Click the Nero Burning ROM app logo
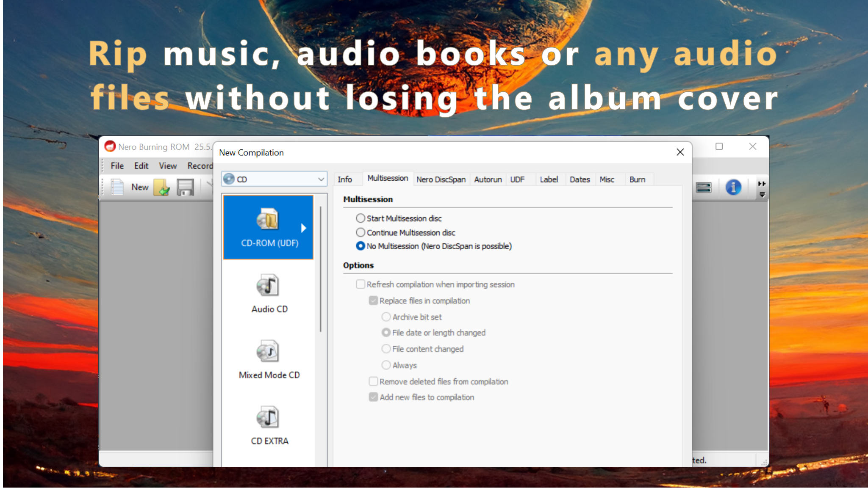 pos(110,146)
